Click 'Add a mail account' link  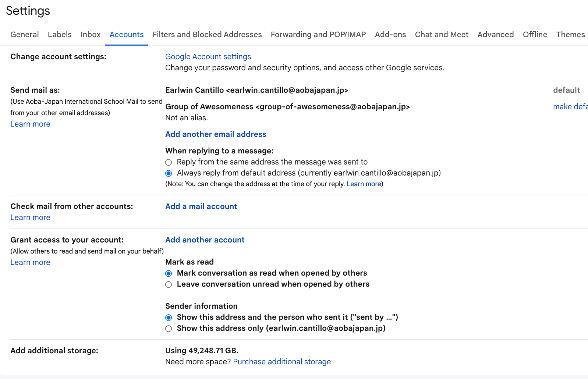201,206
